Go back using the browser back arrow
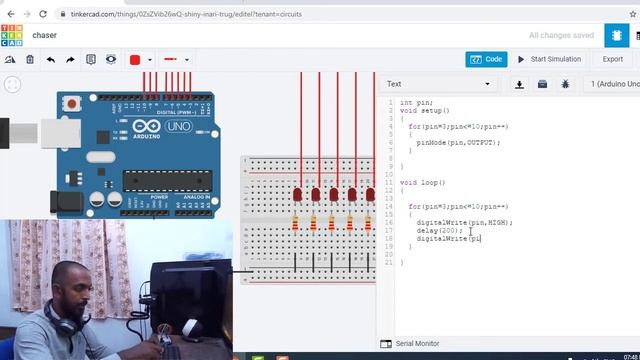 coord(11,14)
